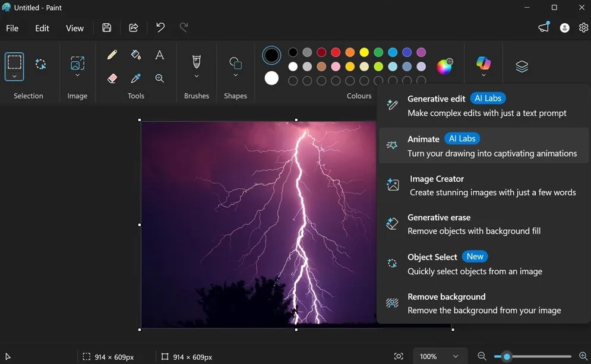Choose the Magnifier tool
The image size is (591, 364).
tap(159, 78)
